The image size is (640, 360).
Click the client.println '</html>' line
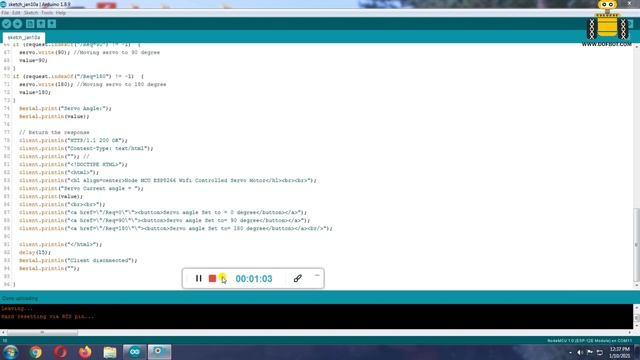point(60,244)
